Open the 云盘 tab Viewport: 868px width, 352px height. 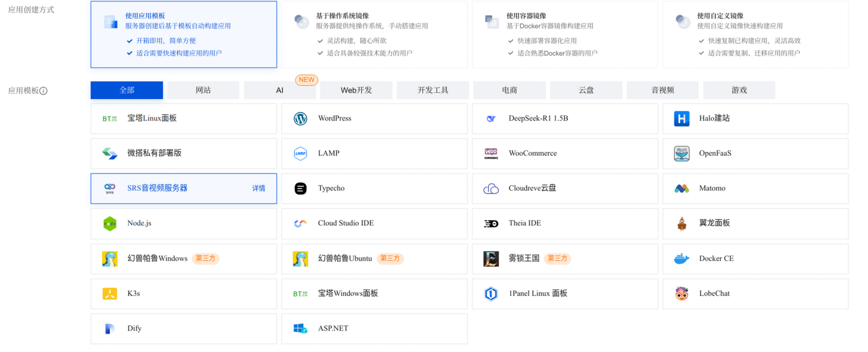tap(586, 90)
